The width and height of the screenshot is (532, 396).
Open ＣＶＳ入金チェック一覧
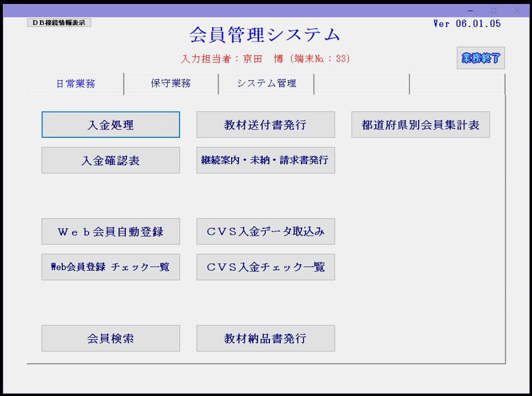(265, 267)
